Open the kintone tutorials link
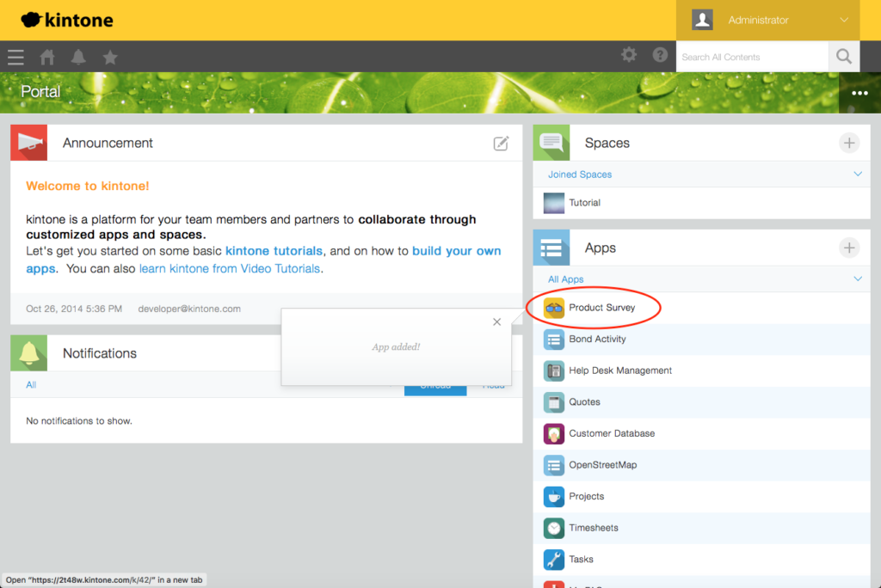The height and width of the screenshot is (588, 881). [274, 251]
